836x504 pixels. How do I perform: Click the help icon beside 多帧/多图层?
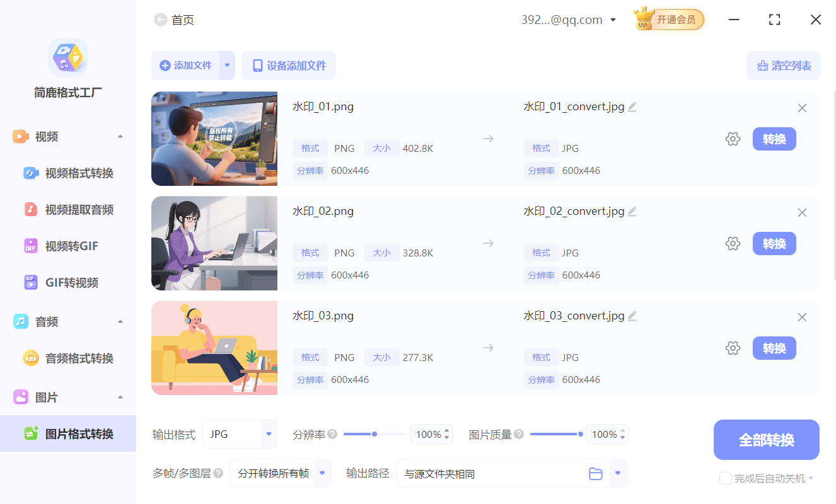tap(218, 473)
